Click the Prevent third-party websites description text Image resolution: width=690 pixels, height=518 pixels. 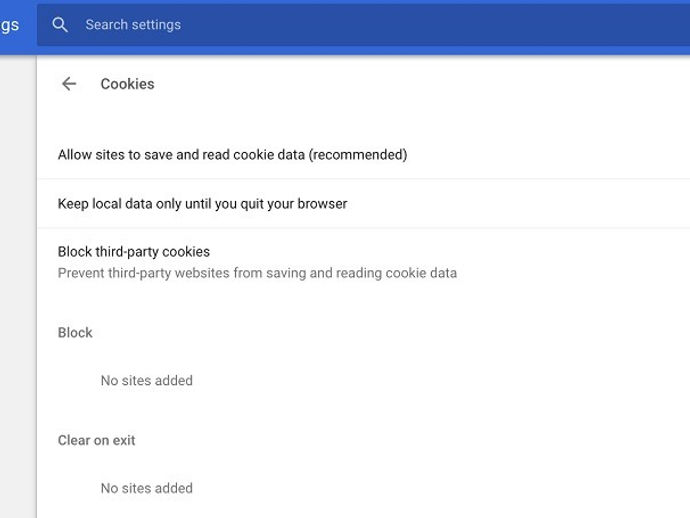(257, 273)
